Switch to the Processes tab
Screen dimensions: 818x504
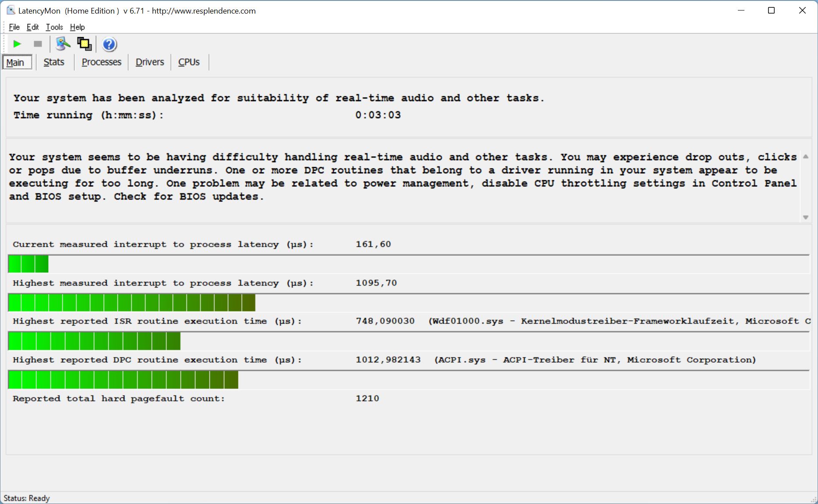pyautogui.click(x=101, y=62)
